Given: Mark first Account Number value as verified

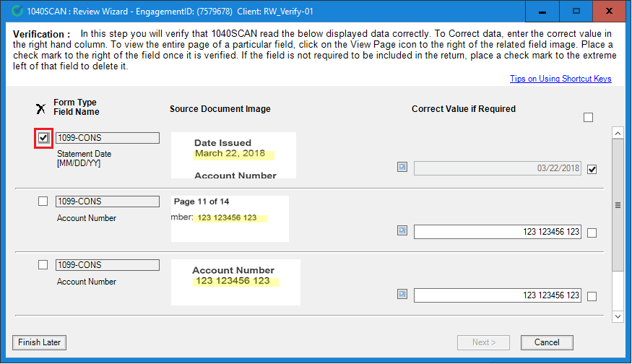Looking at the screenshot, I should 592,233.
